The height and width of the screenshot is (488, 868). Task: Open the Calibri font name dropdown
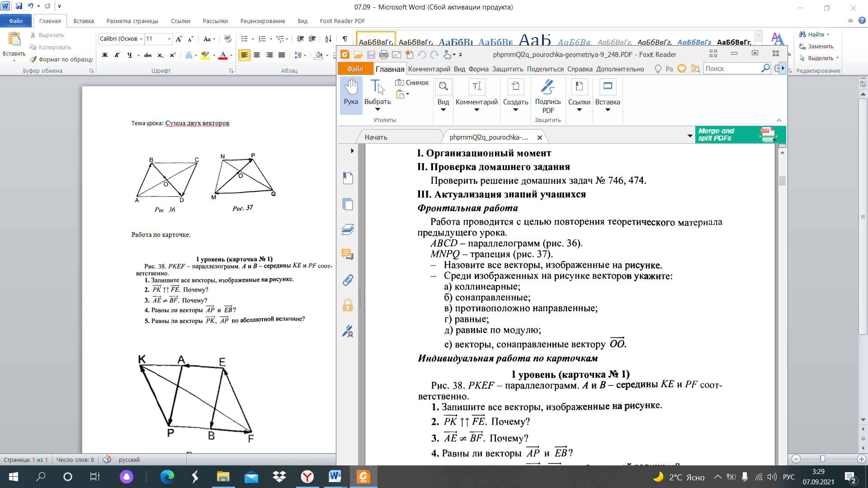141,39
